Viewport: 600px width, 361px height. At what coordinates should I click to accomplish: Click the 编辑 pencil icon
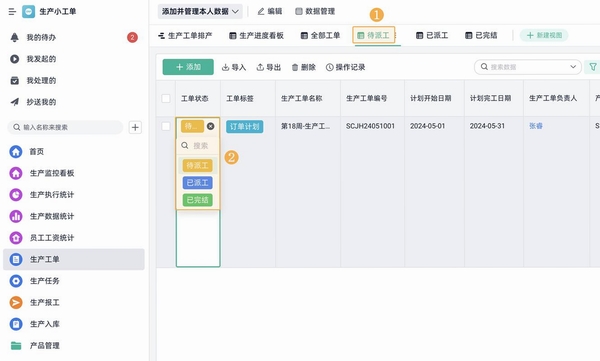click(x=261, y=11)
